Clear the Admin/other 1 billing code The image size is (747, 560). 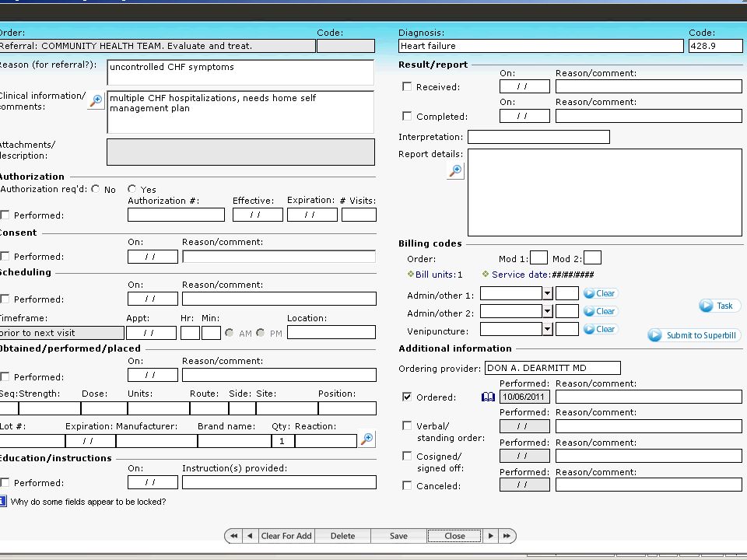coord(600,293)
